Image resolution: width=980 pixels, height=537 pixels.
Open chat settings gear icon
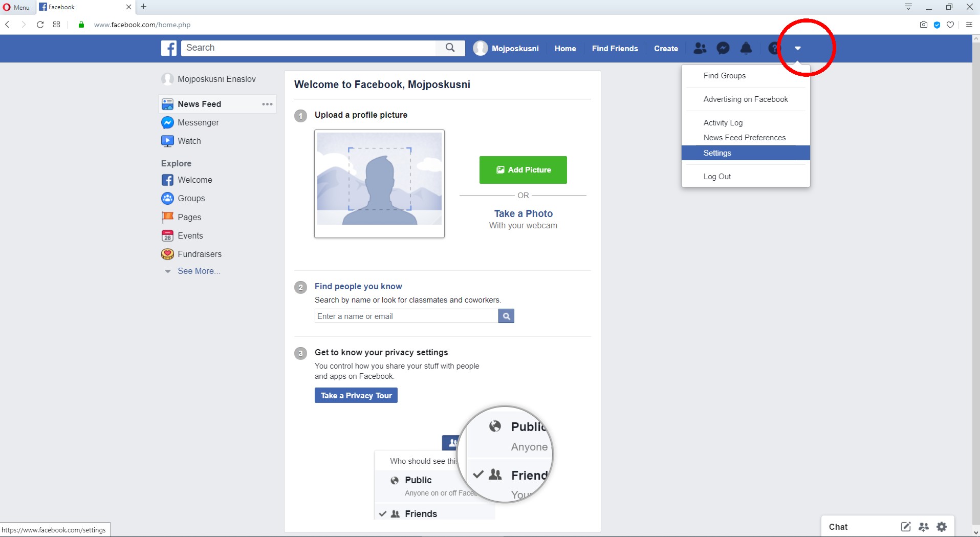[942, 526]
